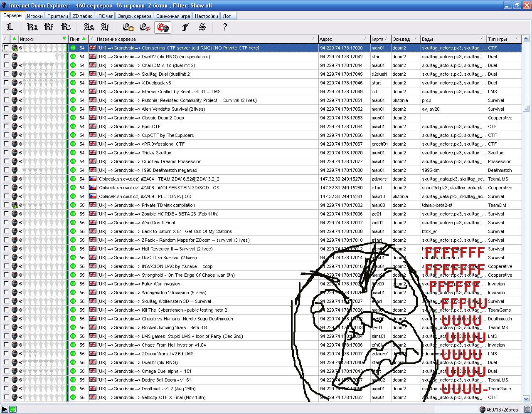Viewport: 532px width, 414px height.
Task: Switch to the IRC чат tab
Action: coord(105,16)
